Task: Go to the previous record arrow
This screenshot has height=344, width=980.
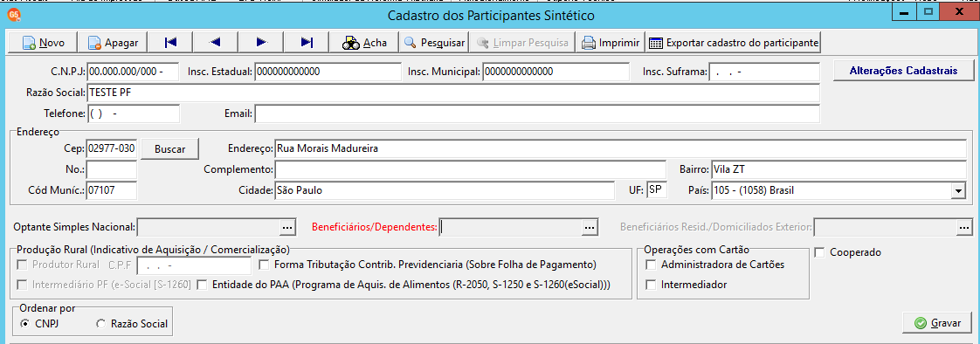Action: (x=215, y=43)
